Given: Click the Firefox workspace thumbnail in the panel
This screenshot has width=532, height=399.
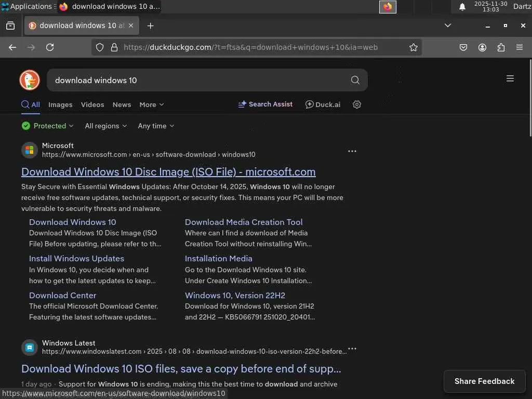Looking at the screenshot, I should coord(388,7).
